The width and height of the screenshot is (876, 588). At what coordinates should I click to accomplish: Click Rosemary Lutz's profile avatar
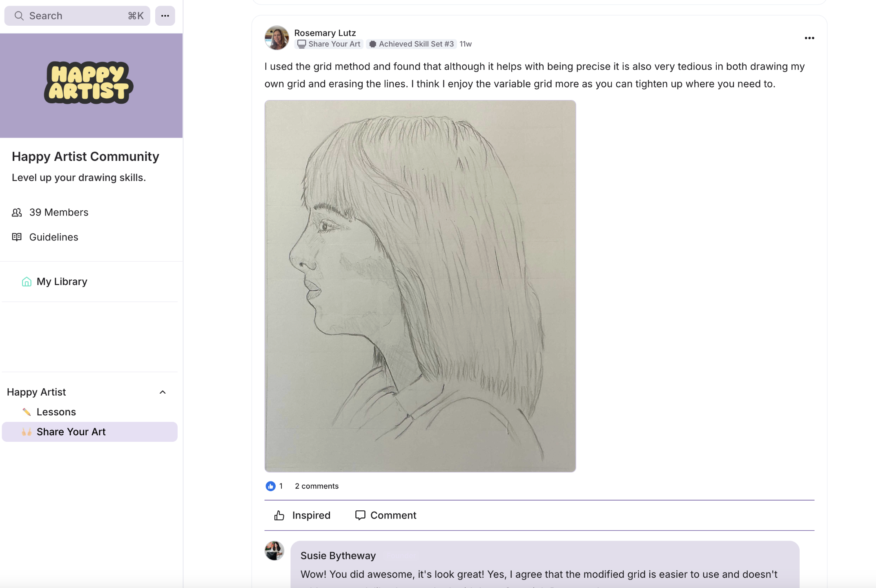tap(276, 38)
